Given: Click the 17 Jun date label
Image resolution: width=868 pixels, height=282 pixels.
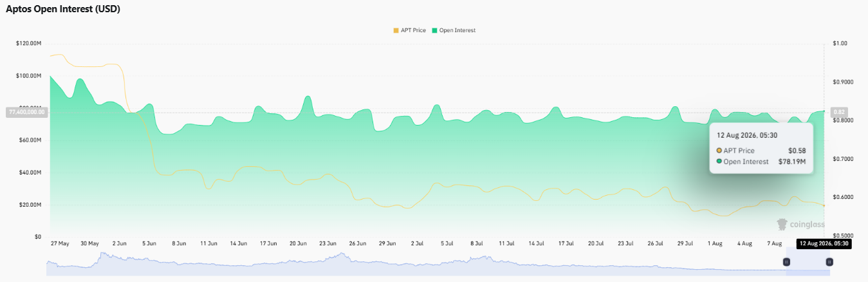Looking at the screenshot, I should point(268,244).
